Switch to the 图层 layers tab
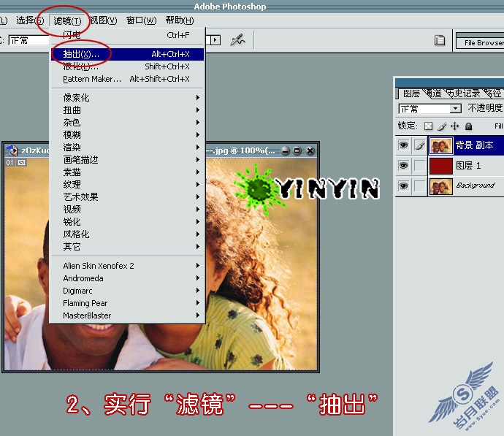 [411, 93]
